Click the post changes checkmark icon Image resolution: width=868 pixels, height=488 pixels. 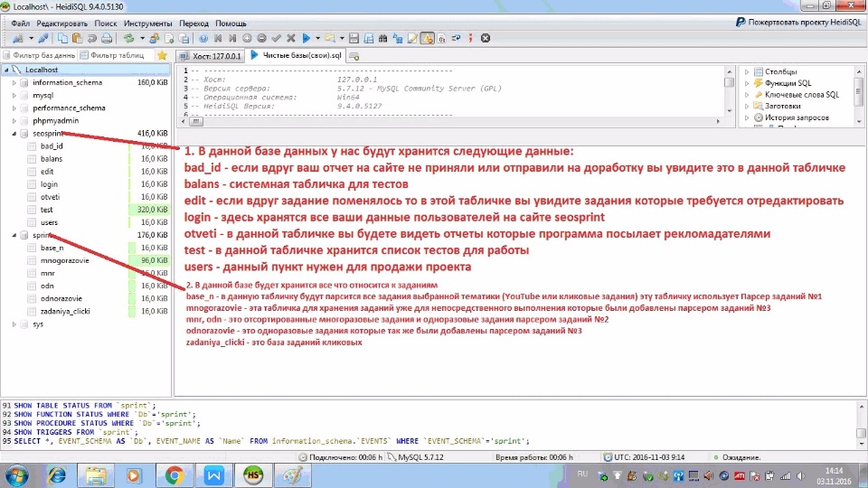[x=277, y=38]
